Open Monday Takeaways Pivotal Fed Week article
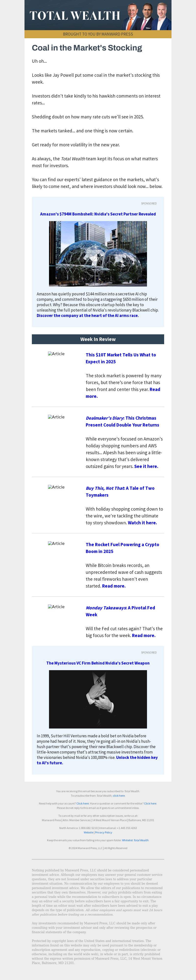Screen dimensions: 196x980 point(120,611)
